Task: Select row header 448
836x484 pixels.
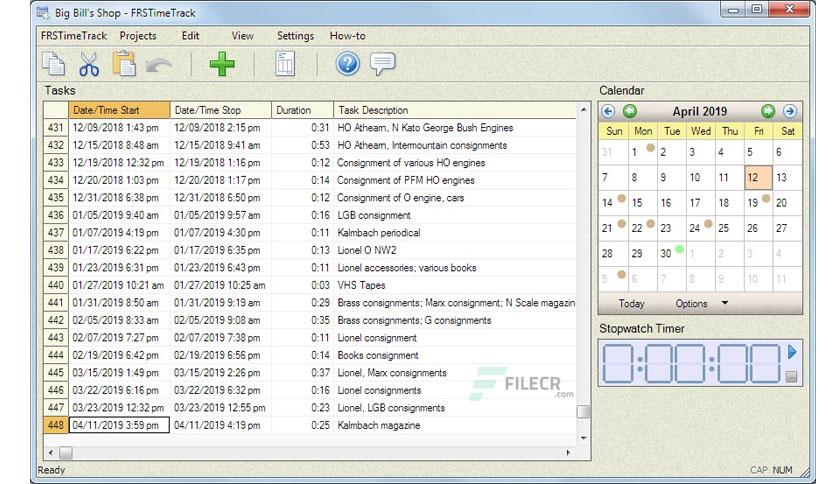Action: click(x=55, y=425)
